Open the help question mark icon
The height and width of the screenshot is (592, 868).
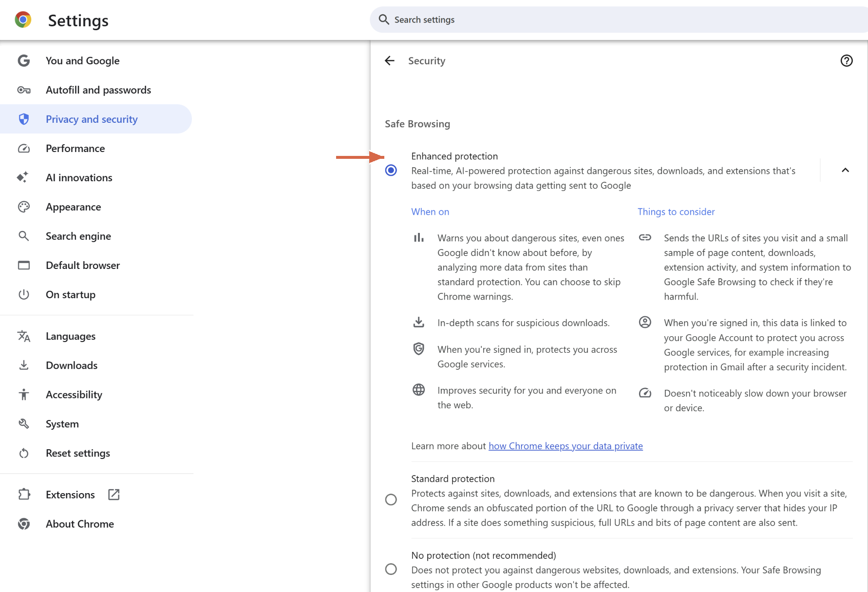847,60
